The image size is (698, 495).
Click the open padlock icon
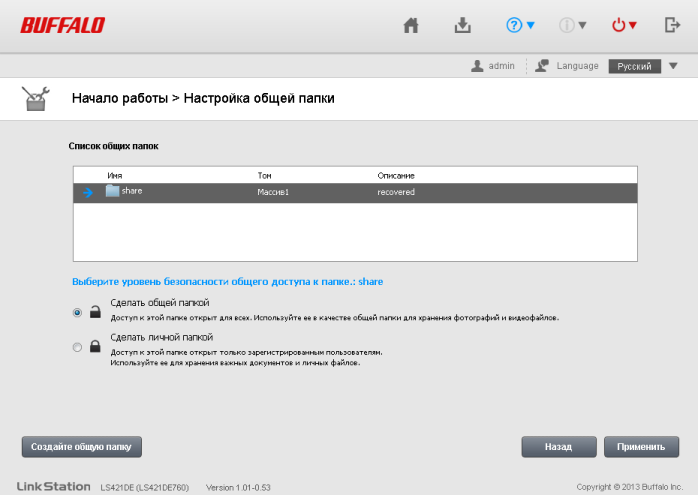point(95,311)
